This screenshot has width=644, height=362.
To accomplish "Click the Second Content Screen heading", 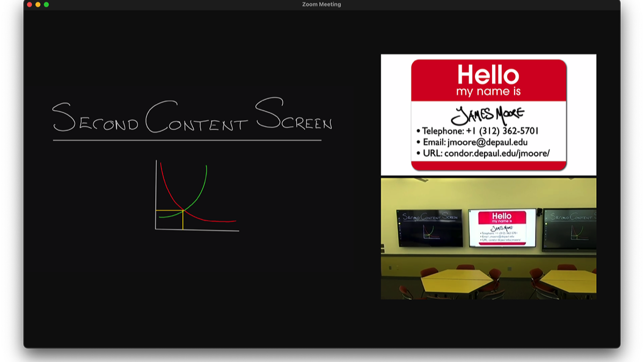I will coord(192,117).
